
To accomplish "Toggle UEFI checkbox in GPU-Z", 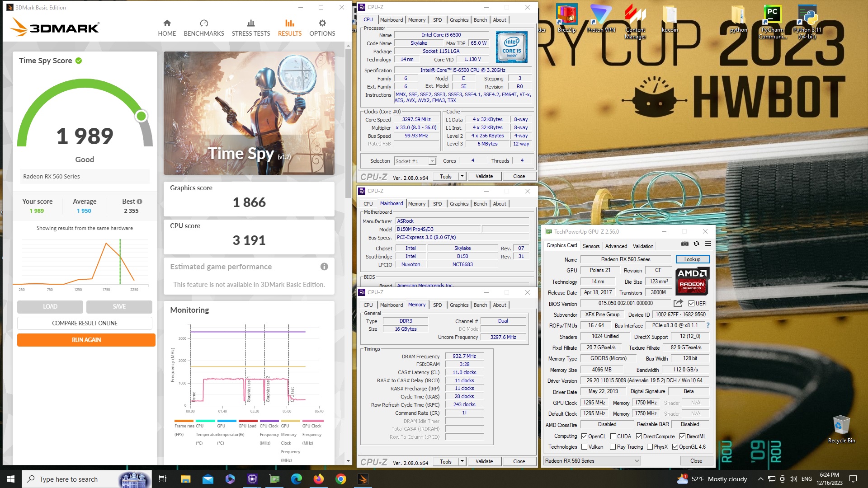I will (691, 303).
